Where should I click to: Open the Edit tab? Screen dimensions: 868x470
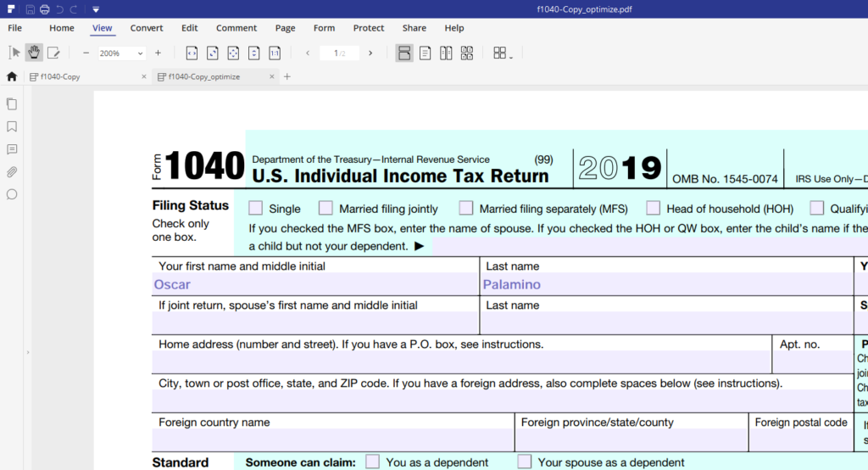(x=189, y=28)
